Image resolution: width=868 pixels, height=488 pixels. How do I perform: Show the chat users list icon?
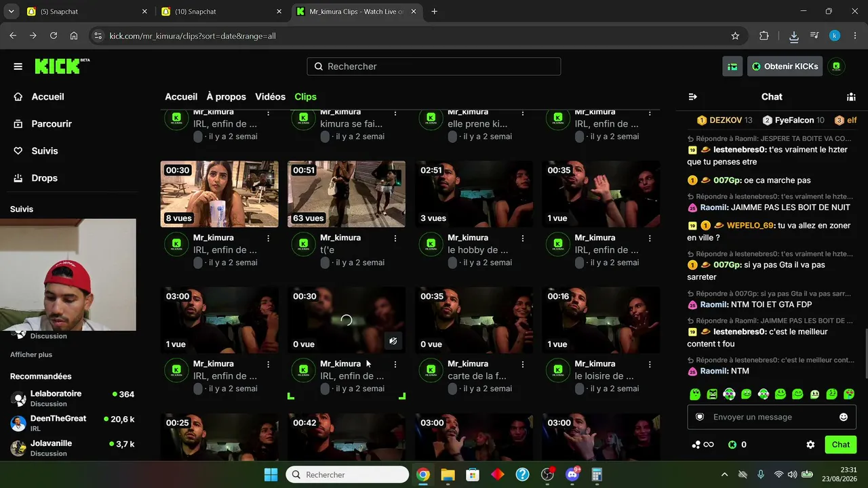(x=851, y=97)
